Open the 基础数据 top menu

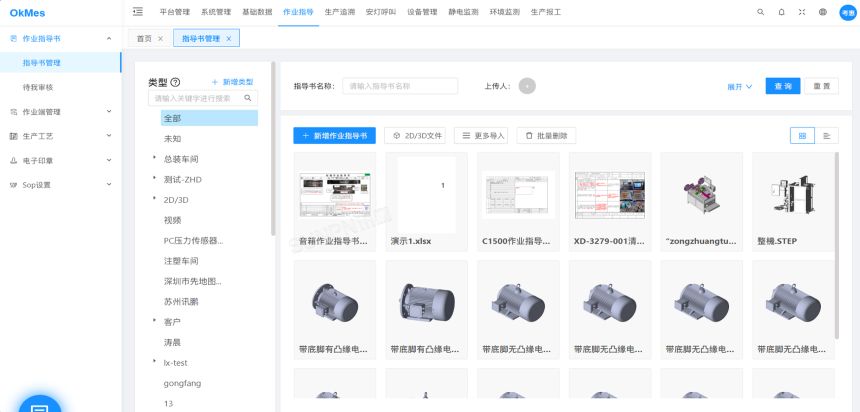click(x=257, y=12)
